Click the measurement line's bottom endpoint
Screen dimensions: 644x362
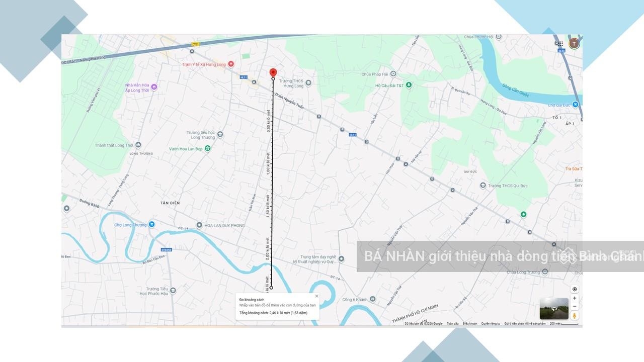[x=271, y=288]
